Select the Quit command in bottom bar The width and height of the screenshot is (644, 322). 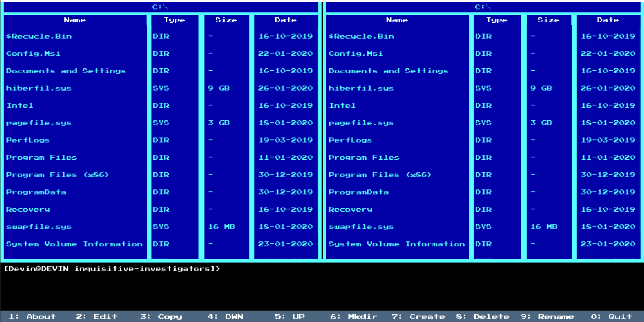point(612,317)
